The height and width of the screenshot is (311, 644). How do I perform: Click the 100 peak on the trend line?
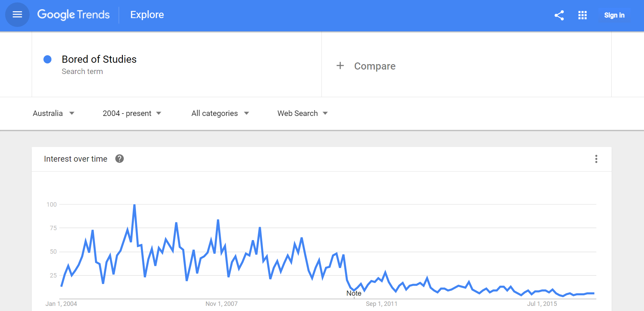coord(135,205)
